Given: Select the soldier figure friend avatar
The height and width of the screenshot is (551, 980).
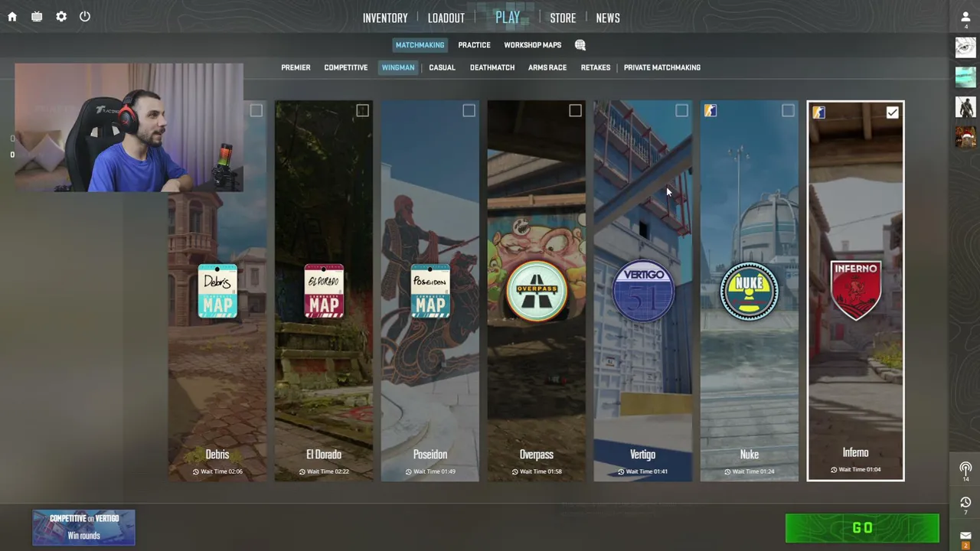Looking at the screenshot, I should pyautogui.click(x=965, y=107).
